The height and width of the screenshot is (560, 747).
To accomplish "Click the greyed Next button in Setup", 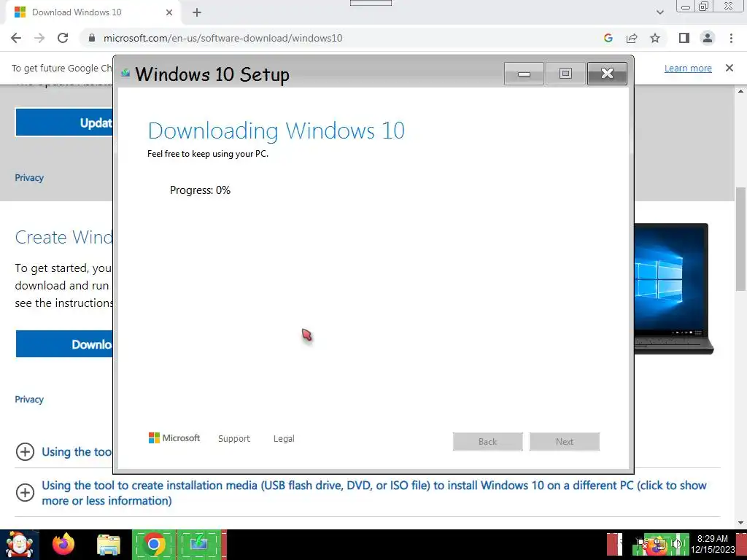I will coord(565,441).
